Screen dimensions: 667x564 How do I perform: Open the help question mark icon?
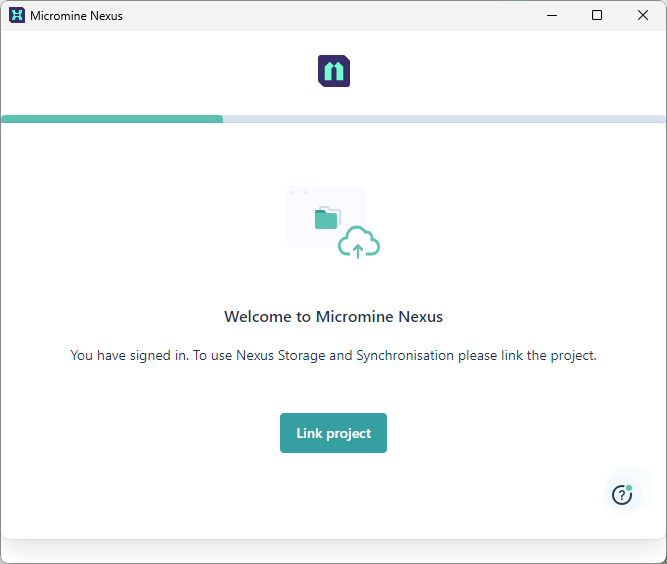coord(622,494)
